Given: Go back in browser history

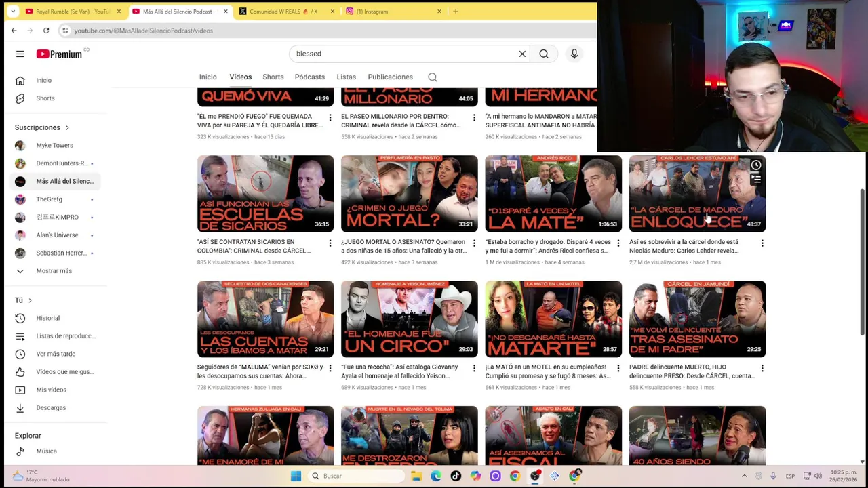Looking at the screenshot, I should (14, 30).
